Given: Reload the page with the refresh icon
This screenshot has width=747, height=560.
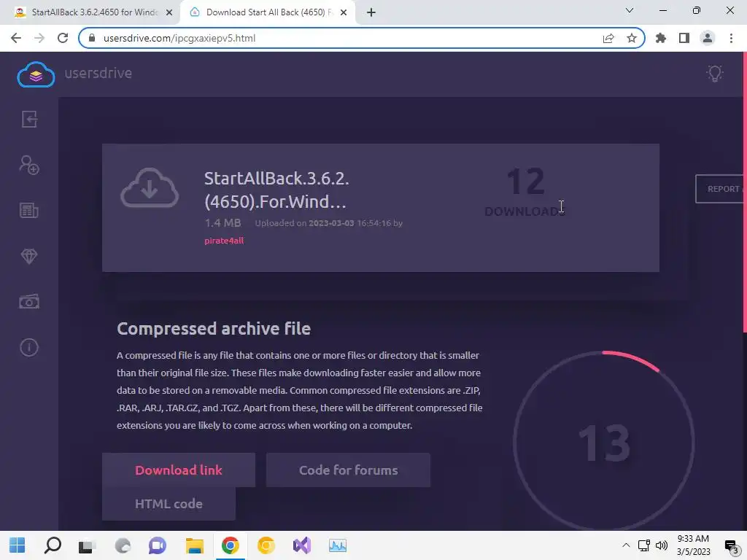Looking at the screenshot, I should pyautogui.click(x=63, y=38).
